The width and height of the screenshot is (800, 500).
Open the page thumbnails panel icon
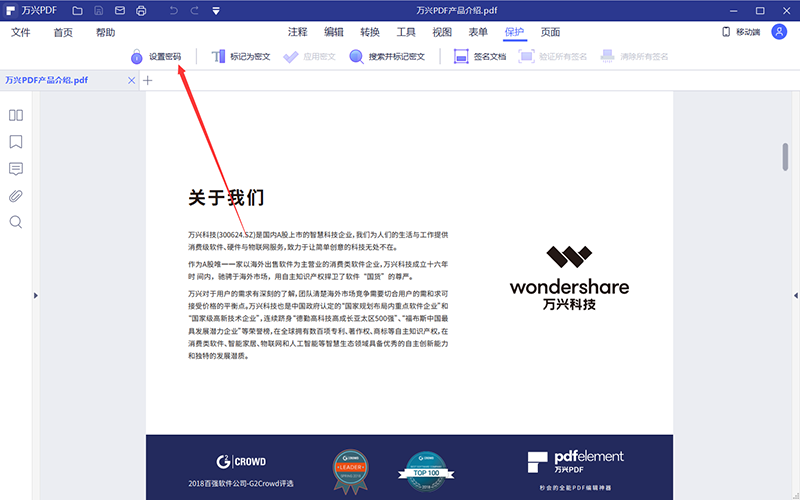pyautogui.click(x=16, y=115)
